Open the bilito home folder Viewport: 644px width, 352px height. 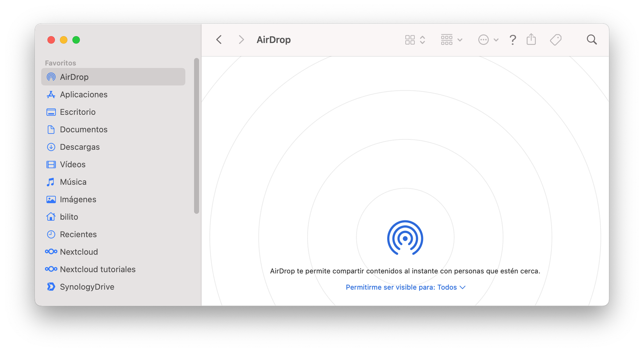[69, 217]
